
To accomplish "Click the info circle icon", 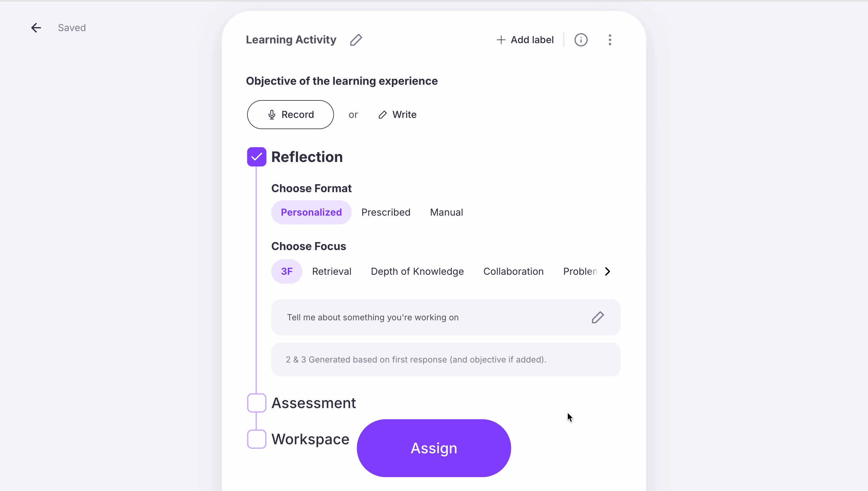I will pos(581,40).
